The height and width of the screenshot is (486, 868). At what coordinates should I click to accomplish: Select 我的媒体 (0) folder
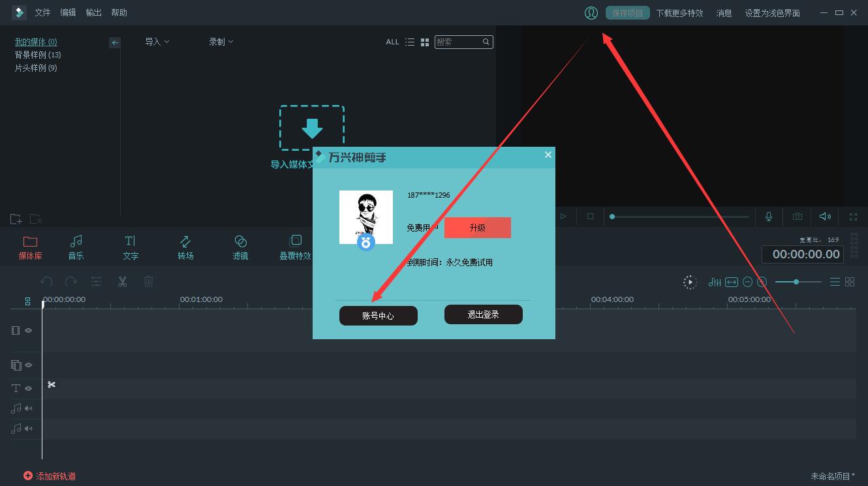click(36, 42)
